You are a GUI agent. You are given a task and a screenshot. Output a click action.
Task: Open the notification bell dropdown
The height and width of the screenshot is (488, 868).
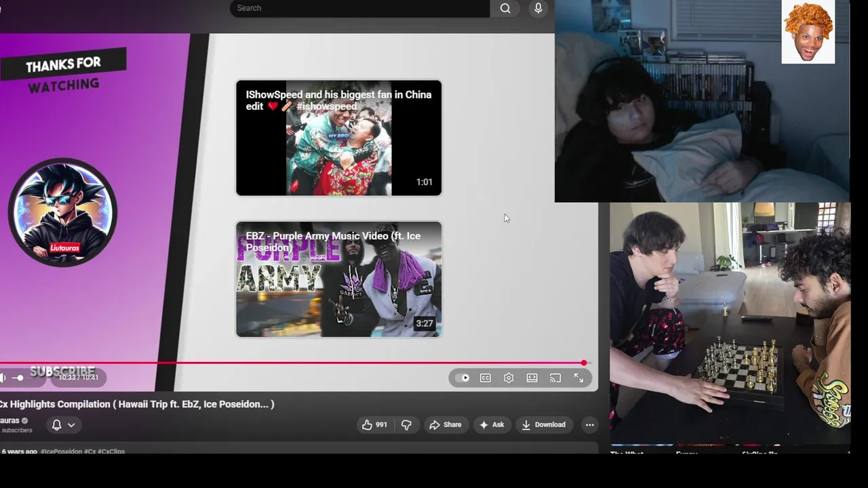(63, 425)
